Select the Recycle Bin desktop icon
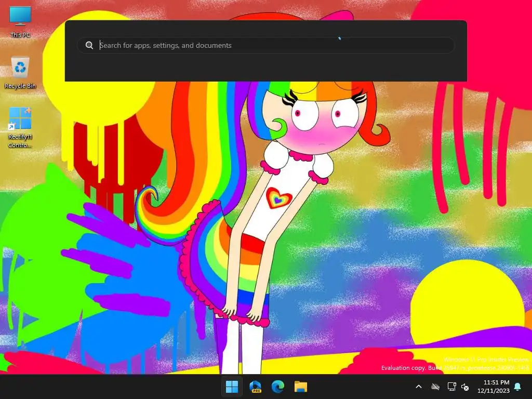532x399 pixels. tap(20, 73)
